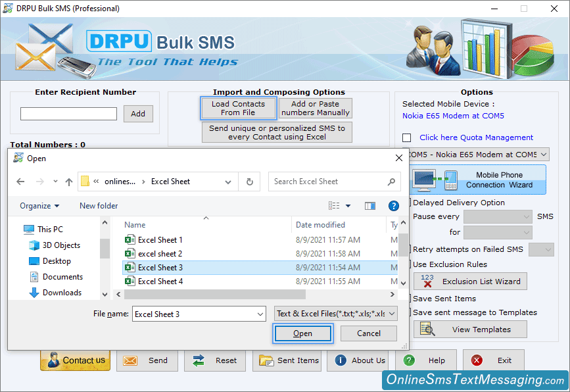Sort by Date modified column header
This screenshot has width=570, height=392.
320,225
